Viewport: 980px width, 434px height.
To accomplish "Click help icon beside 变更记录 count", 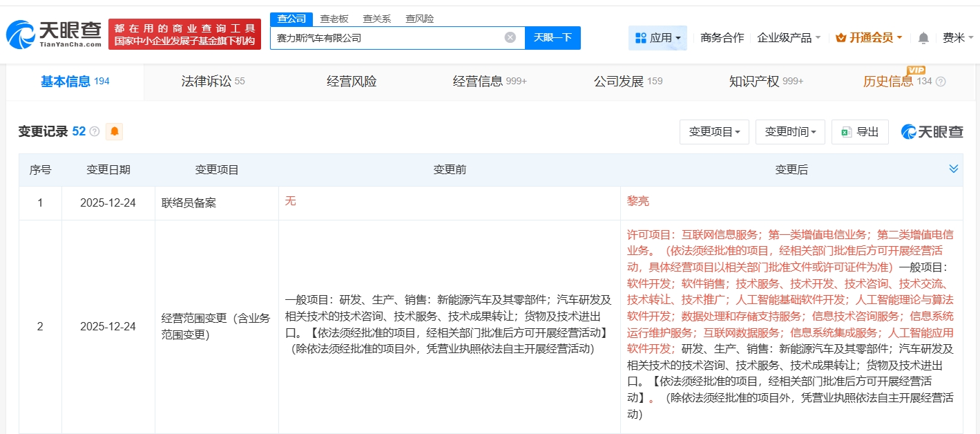I will click(x=95, y=131).
